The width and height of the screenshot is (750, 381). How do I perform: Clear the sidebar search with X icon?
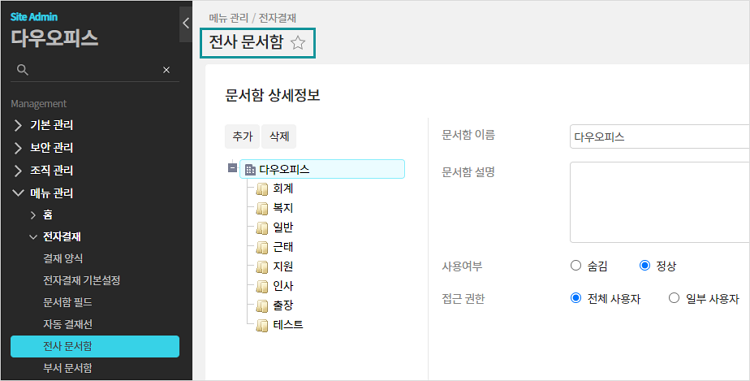[166, 70]
